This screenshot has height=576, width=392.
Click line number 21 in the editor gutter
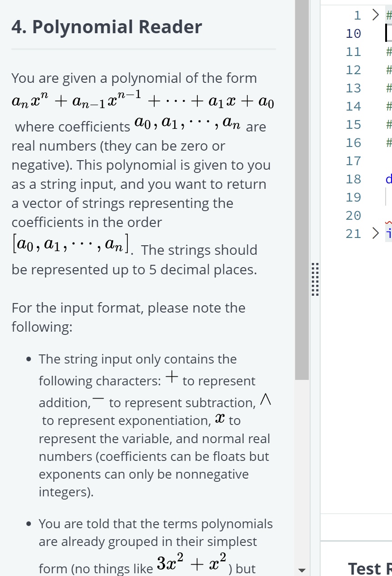pyautogui.click(x=353, y=234)
